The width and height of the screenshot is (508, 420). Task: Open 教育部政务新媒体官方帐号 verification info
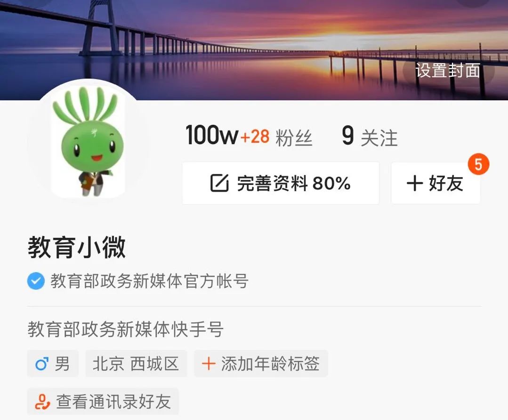tap(149, 281)
